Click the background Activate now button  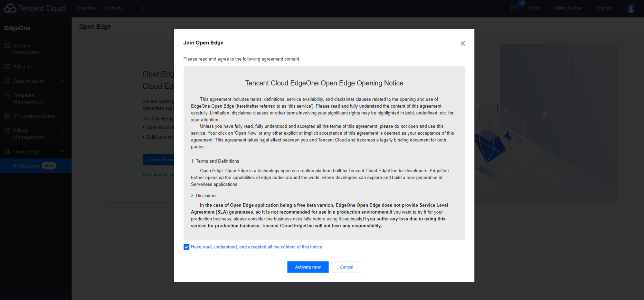tap(158, 160)
